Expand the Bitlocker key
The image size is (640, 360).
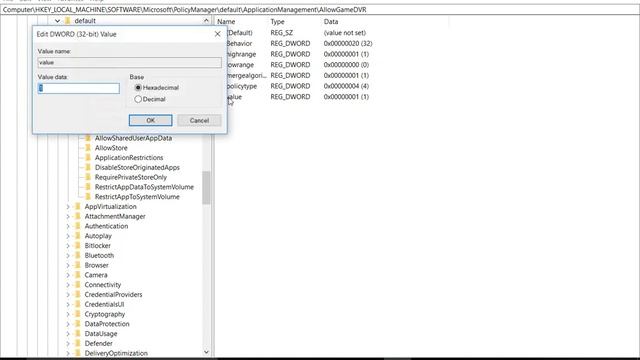[x=68, y=246]
